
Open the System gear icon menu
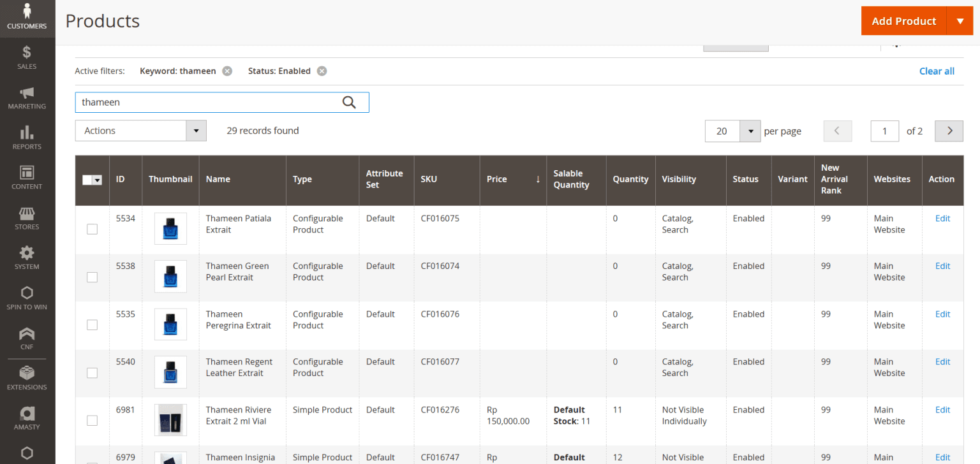tap(27, 258)
